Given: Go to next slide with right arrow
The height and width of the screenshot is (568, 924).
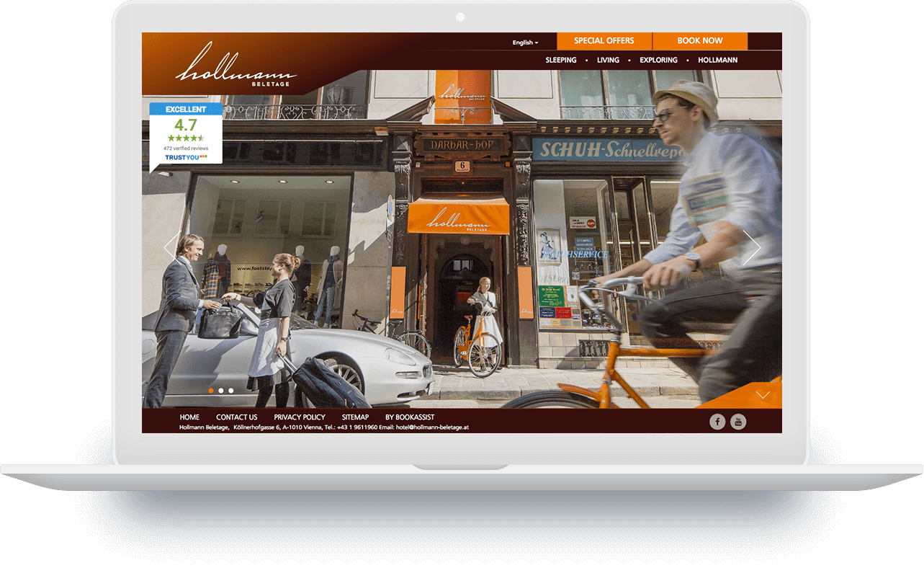Looking at the screenshot, I should [752, 247].
